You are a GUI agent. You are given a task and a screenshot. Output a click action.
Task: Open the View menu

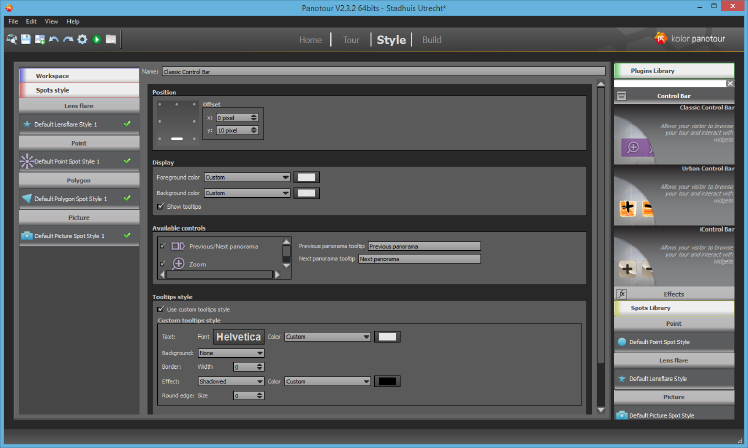tap(51, 21)
